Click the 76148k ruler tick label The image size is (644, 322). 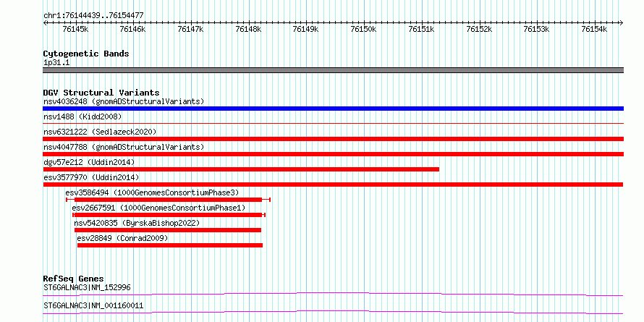248,29
